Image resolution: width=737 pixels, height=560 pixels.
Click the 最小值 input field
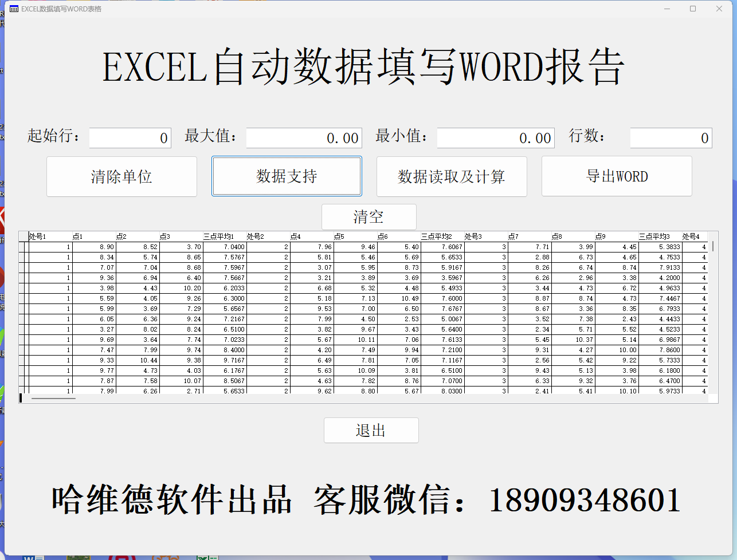pos(496,138)
